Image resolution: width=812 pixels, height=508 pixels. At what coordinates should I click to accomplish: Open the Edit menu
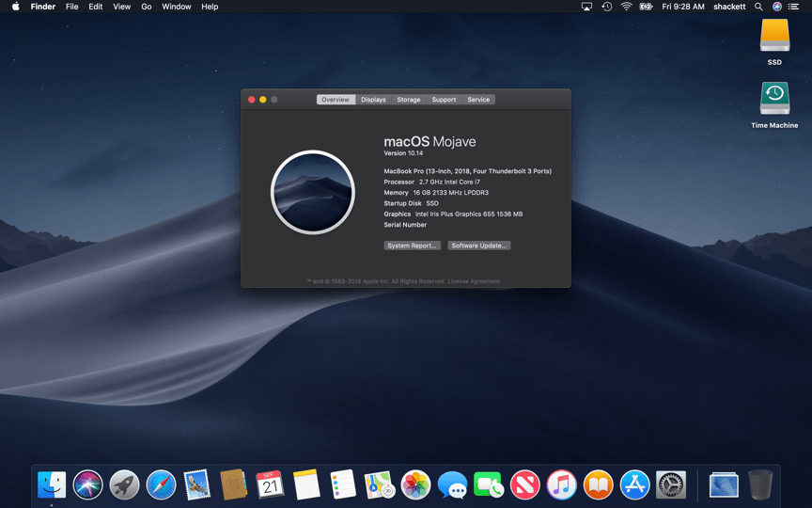[x=95, y=7]
